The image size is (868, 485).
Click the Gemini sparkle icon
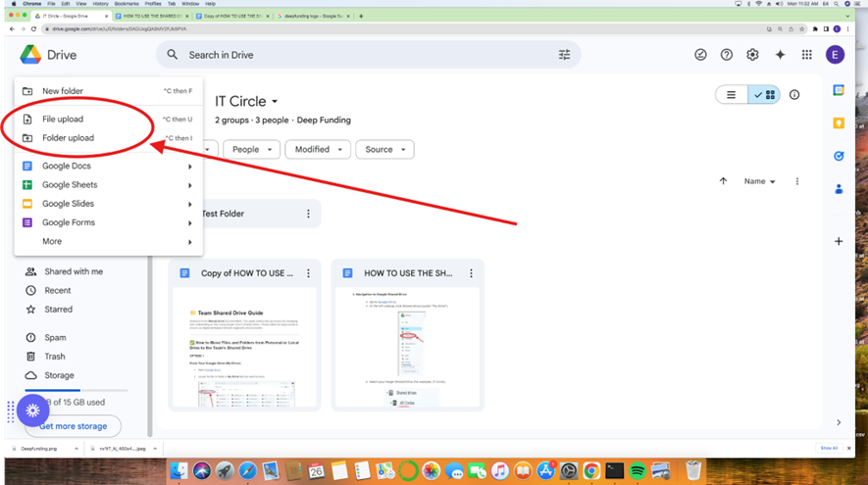780,55
